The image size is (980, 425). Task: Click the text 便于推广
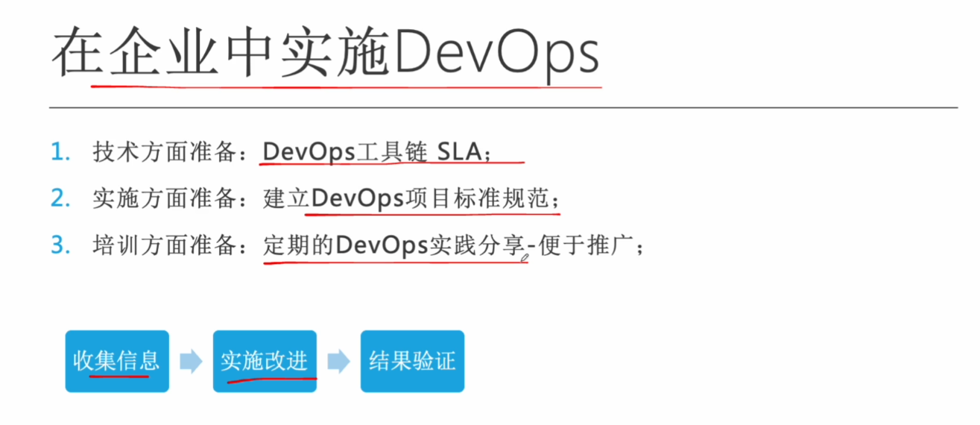584,245
